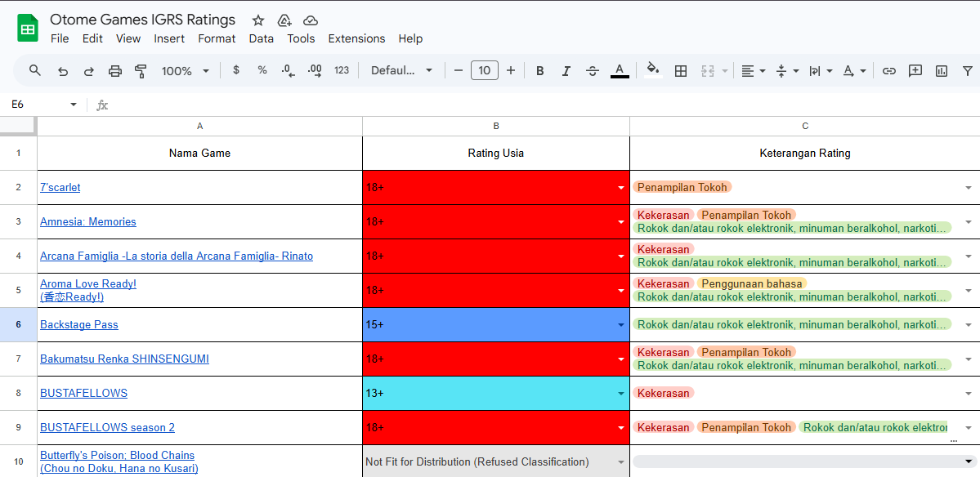Edit the font size field showing 10
Viewport: 980px width, 477px height.
pyautogui.click(x=485, y=70)
